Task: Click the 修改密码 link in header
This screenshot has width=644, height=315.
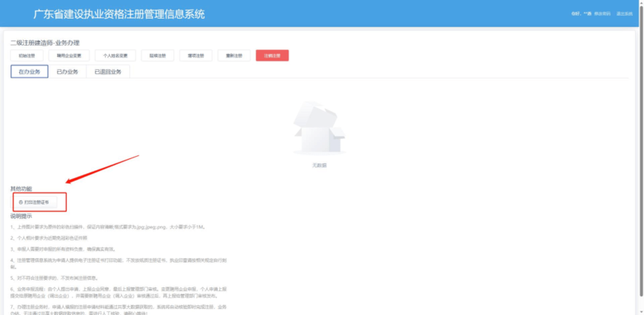Action: click(602, 13)
